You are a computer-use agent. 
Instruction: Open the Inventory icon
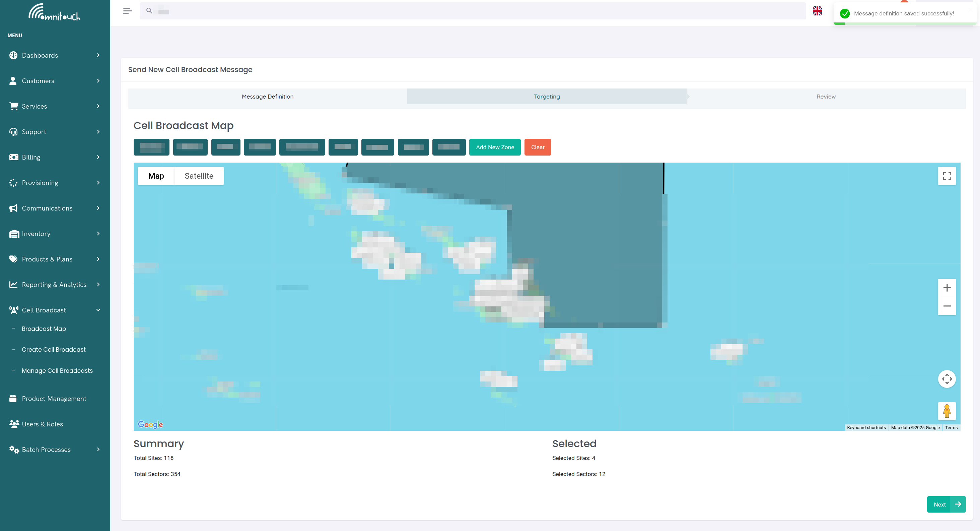pyautogui.click(x=13, y=233)
